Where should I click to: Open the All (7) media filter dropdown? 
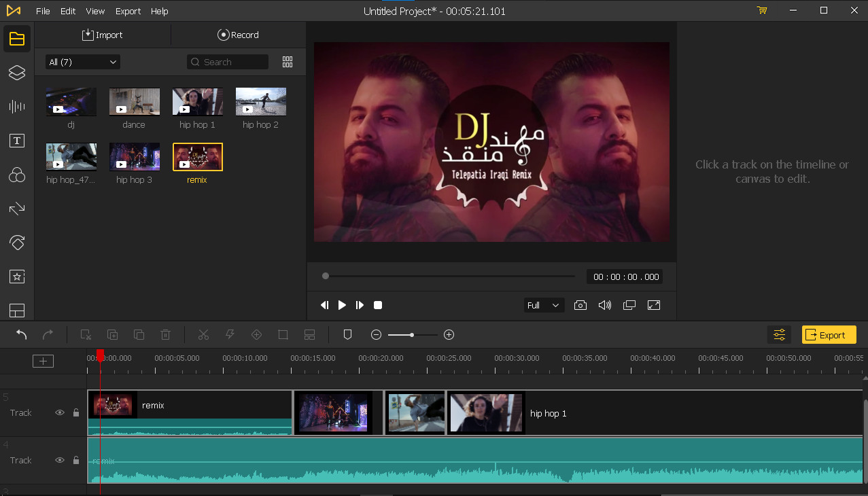(x=82, y=61)
